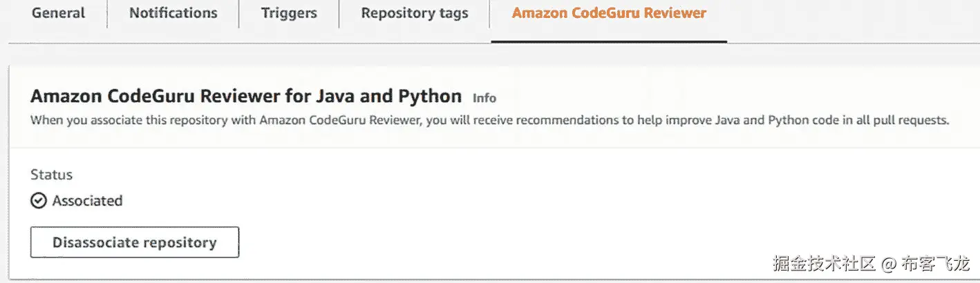Select the Triggers tab
The image size is (980, 283).
click(289, 13)
